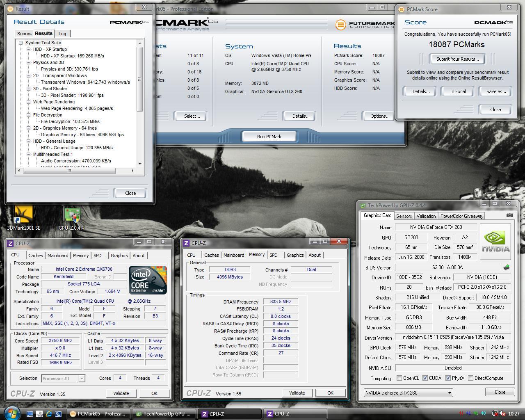This screenshot has height=420, width=525.
Task: Click the PCMark Score window title bar icon
Action: pos(401,9)
